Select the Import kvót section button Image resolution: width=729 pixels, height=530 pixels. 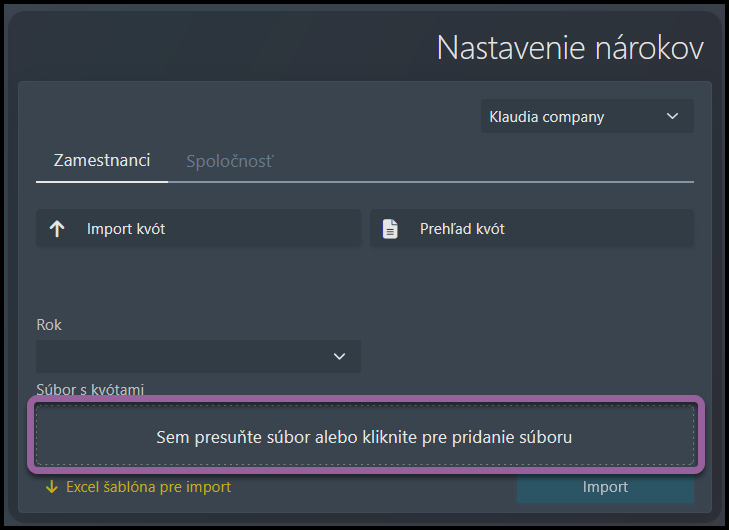(199, 228)
